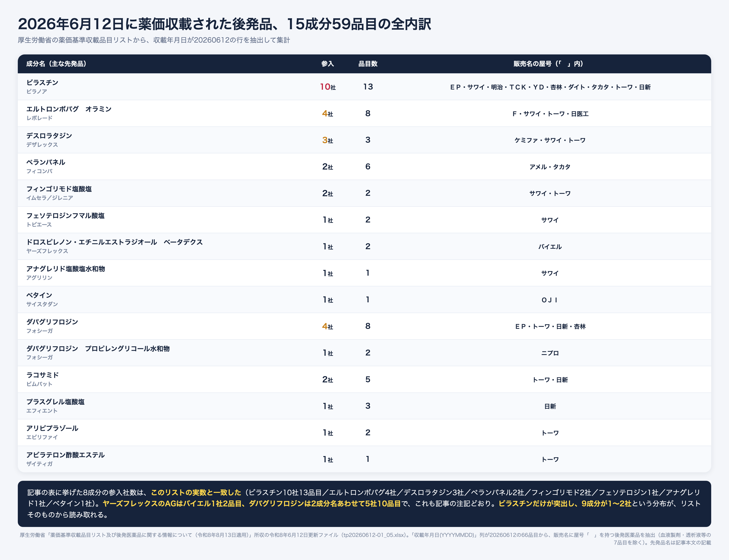Select ＥＰ・トーワ・日新・杏林 company cell
This screenshot has width=729, height=560.
tap(550, 326)
